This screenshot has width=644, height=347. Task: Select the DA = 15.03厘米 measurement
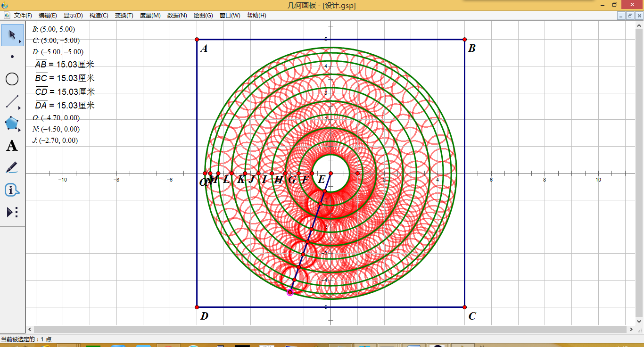[65, 106]
